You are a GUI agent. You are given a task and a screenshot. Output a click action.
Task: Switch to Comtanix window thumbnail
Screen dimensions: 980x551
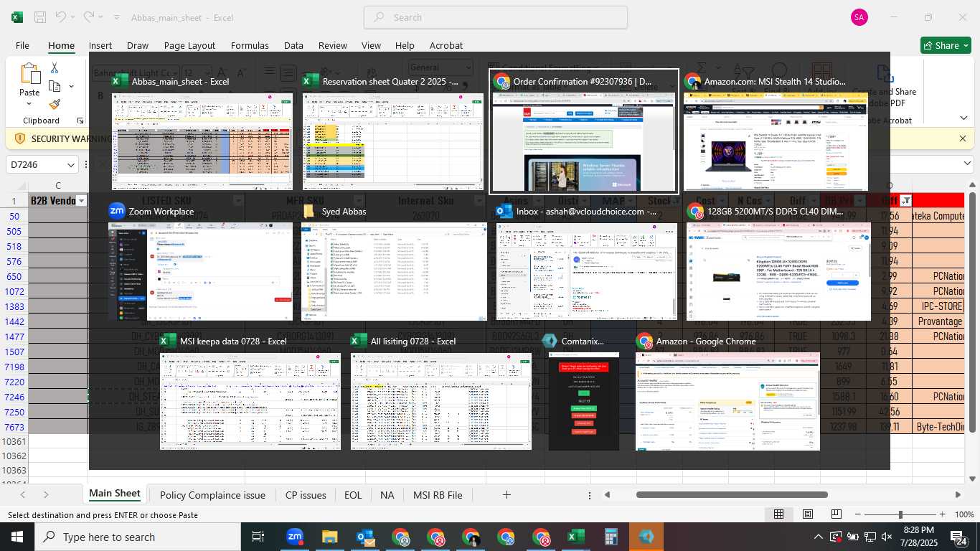tap(583, 392)
